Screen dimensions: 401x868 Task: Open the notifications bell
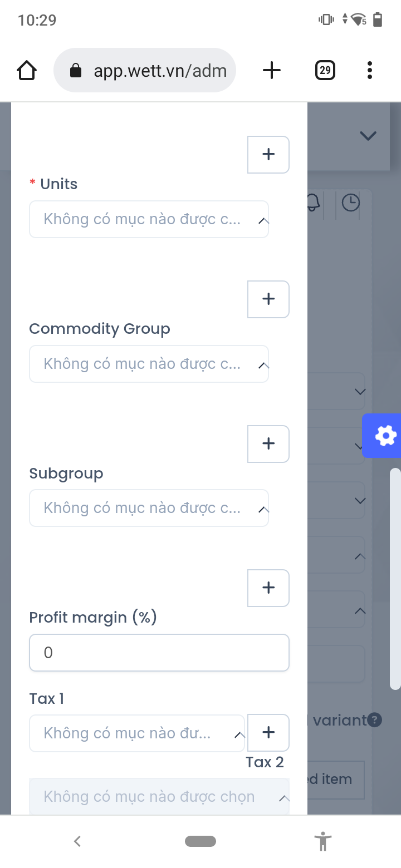point(314,203)
